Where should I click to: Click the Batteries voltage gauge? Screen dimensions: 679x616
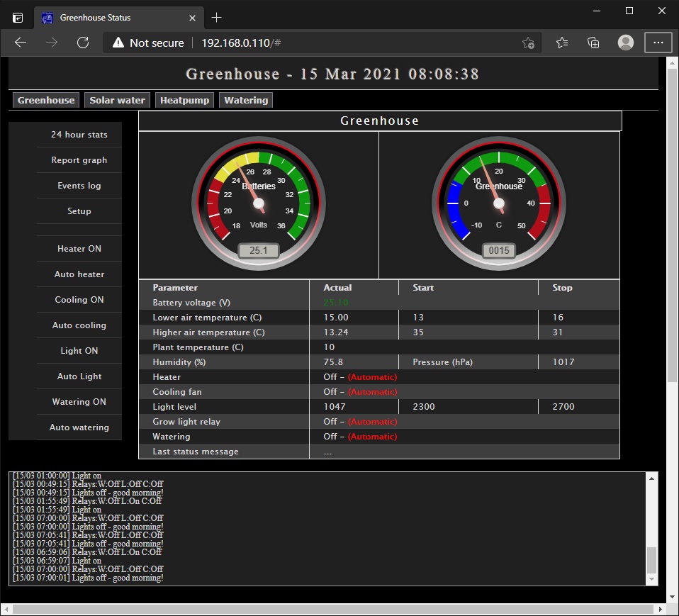pos(259,203)
